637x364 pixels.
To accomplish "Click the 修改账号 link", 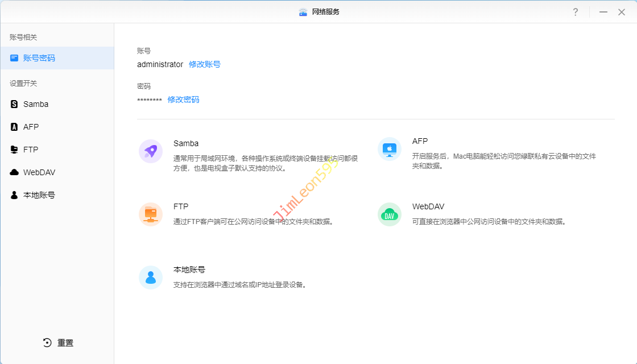I will 205,64.
